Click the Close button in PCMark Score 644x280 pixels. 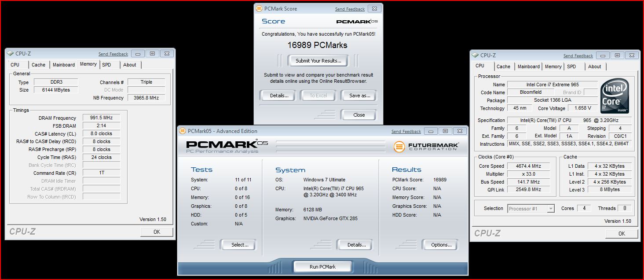pyautogui.click(x=359, y=115)
